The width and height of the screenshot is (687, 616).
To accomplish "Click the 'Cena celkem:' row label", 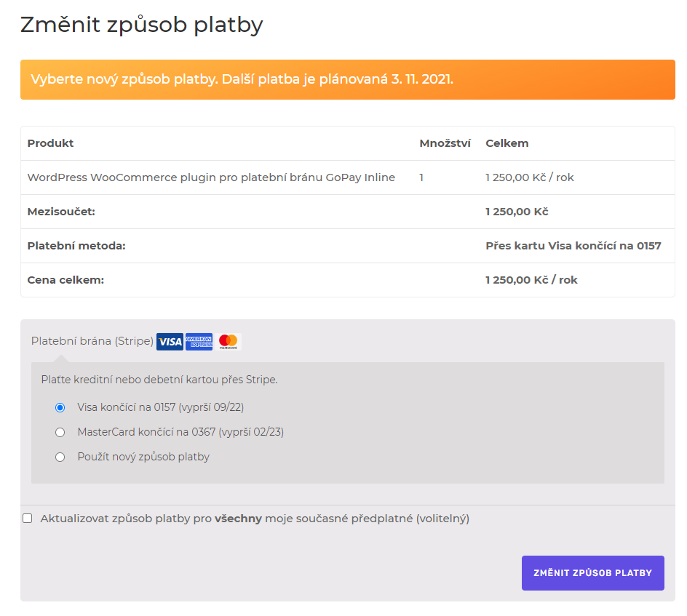I will (65, 280).
